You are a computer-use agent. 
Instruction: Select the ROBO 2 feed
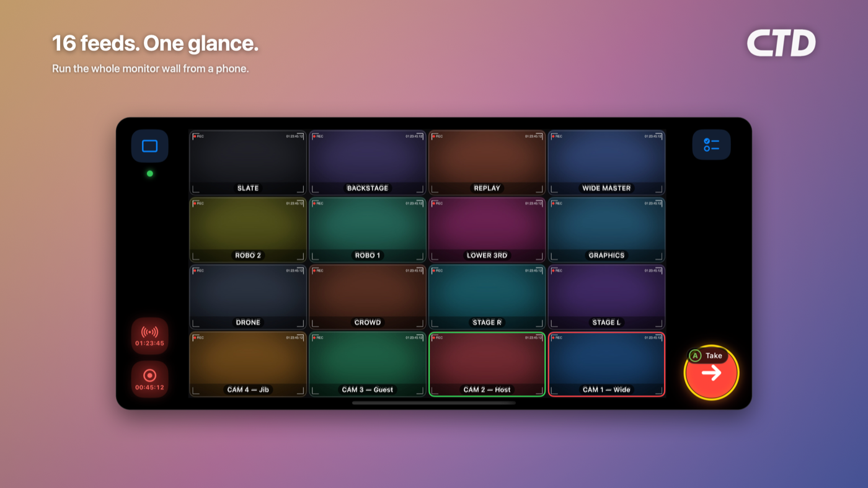point(248,230)
